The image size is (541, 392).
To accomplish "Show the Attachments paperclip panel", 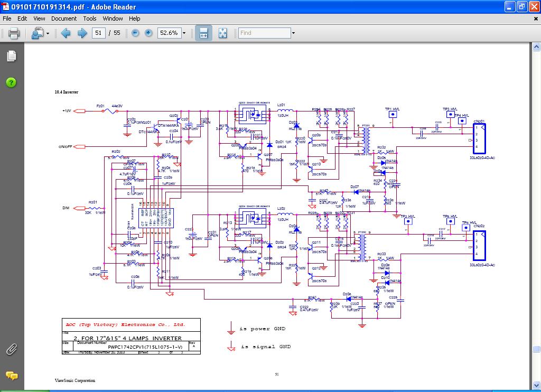I will pyautogui.click(x=11, y=349).
